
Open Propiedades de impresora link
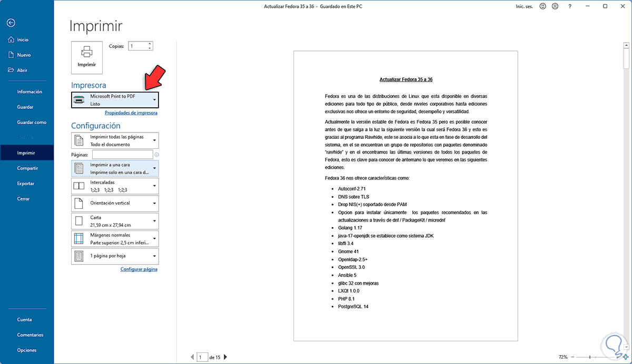pos(131,113)
